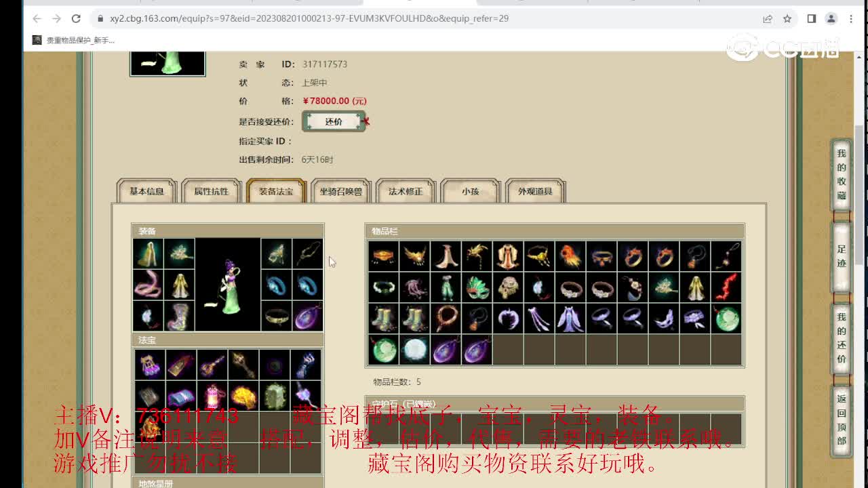Go back with the browser back arrow
Image resolution: width=868 pixels, height=488 pixels.
(37, 19)
